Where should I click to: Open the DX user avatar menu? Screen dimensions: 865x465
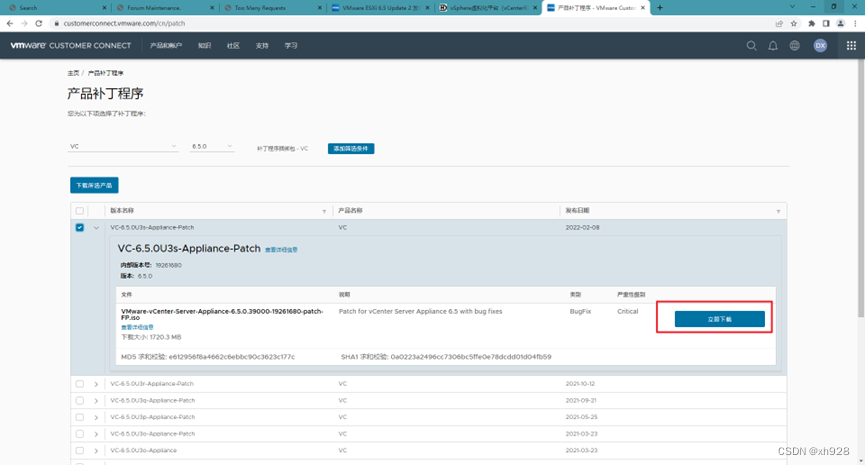click(x=820, y=46)
